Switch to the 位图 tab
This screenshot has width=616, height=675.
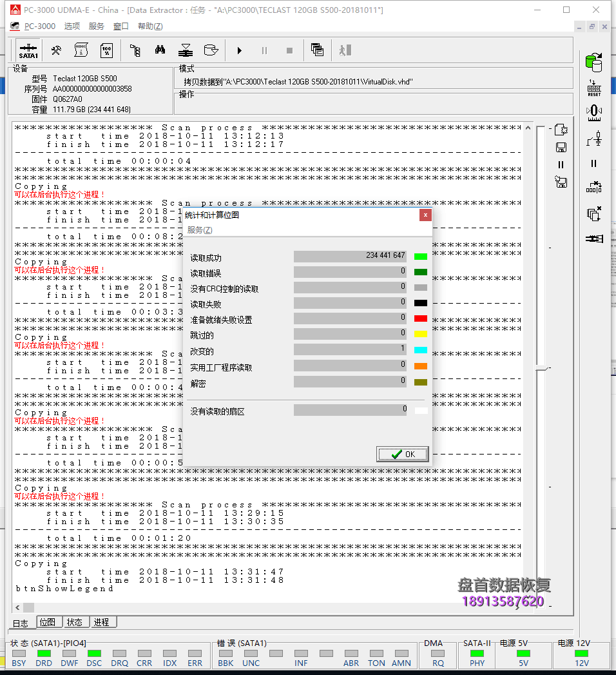pyautogui.click(x=48, y=622)
